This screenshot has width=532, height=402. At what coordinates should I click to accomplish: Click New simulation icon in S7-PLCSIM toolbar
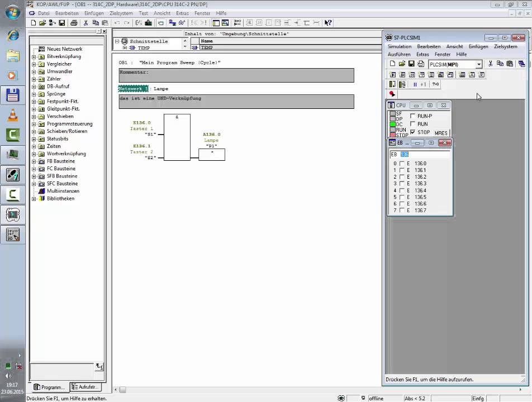click(x=392, y=64)
